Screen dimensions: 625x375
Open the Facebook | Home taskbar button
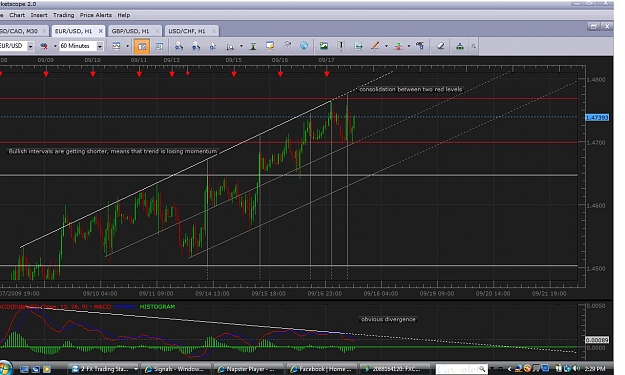tap(322, 369)
